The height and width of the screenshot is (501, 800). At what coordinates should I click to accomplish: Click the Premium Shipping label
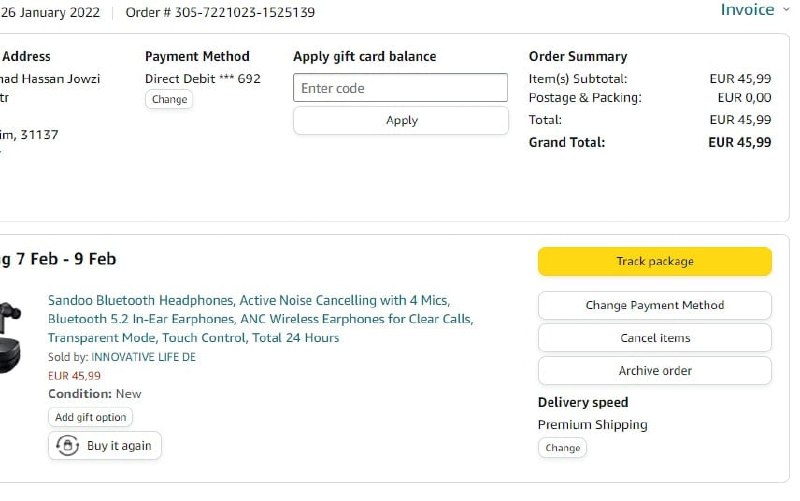pos(592,424)
